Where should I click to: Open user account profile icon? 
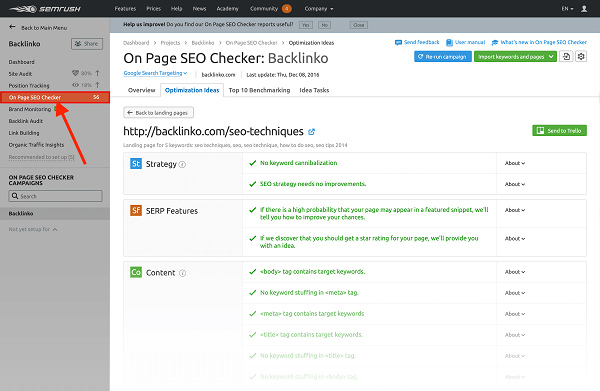(584, 8)
